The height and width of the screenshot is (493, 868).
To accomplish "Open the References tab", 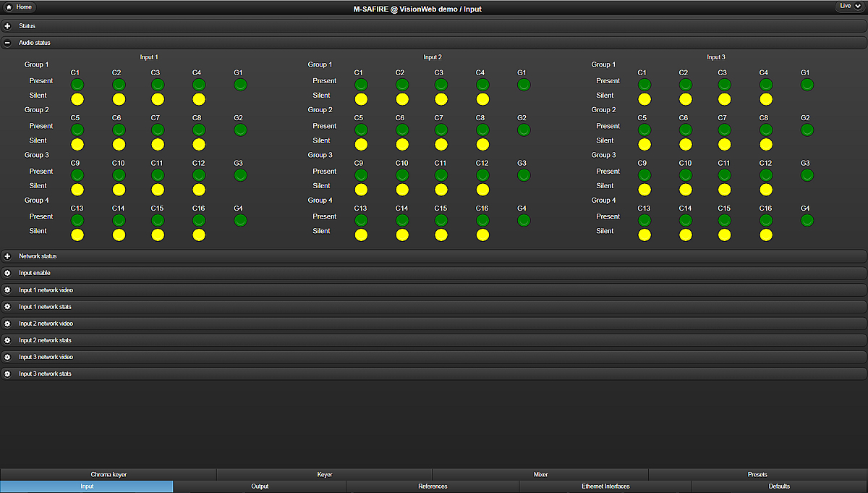I will pyautogui.click(x=433, y=486).
